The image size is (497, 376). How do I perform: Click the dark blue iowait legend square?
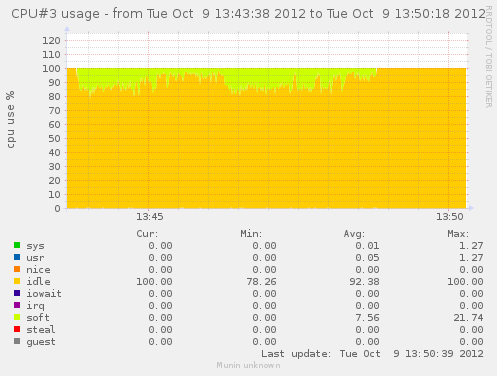coord(17,293)
